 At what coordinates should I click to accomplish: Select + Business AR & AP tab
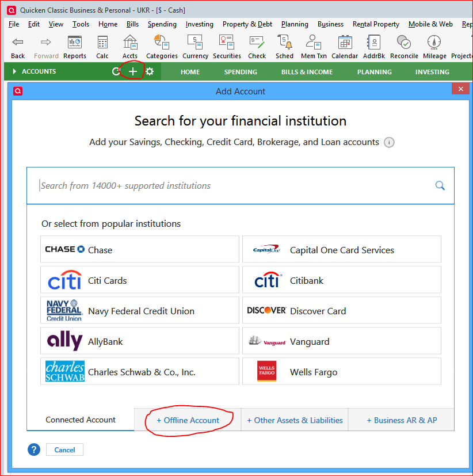(x=402, y=420)
